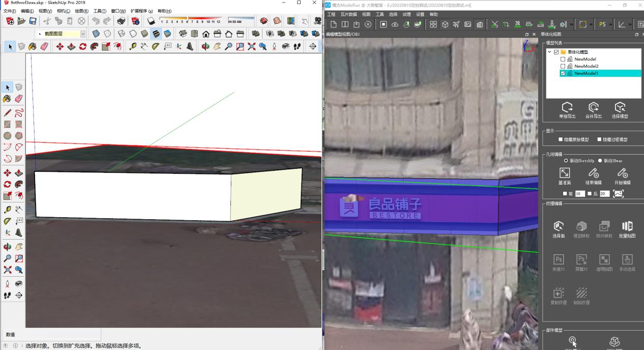Select the Move tool in SketchUp's top toolbar

[x=60, y=47]
